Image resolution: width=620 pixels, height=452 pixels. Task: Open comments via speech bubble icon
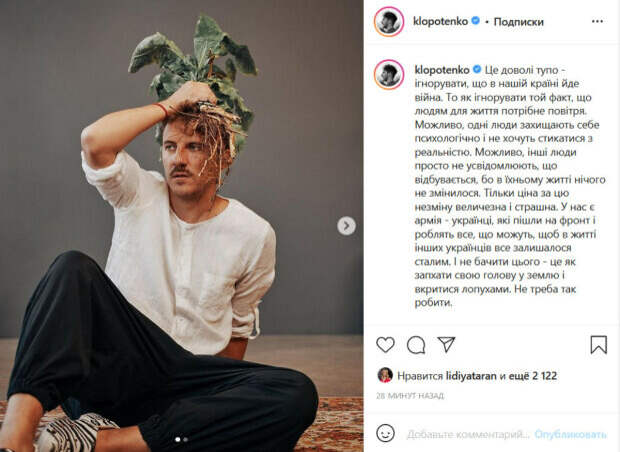(416, 345)
